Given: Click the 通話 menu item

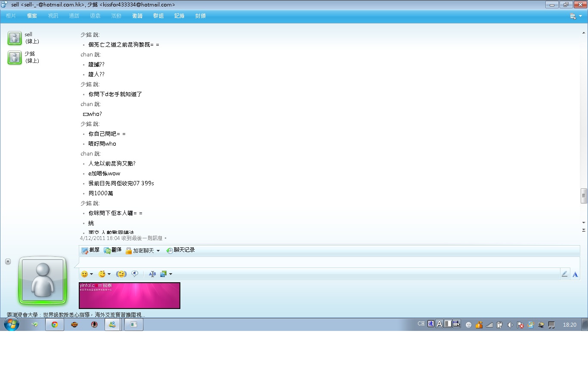Looking at the screenshot, I should pyautogui.click(x=74, y=16).
